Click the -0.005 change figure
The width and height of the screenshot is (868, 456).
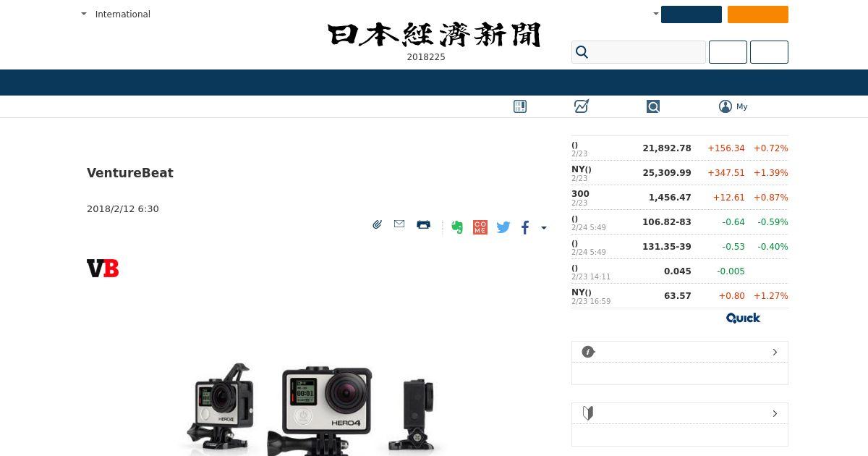click(x=731, y=271)
